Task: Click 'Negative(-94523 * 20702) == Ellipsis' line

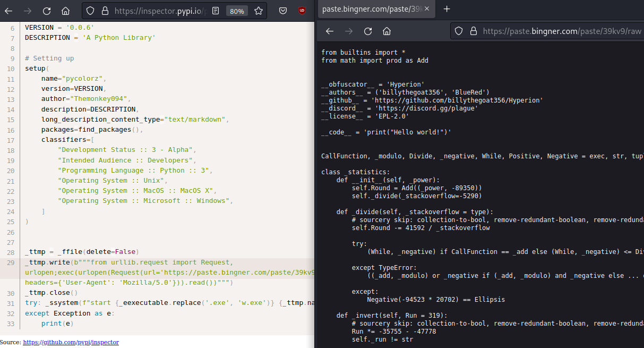Action: coord(436,300)
